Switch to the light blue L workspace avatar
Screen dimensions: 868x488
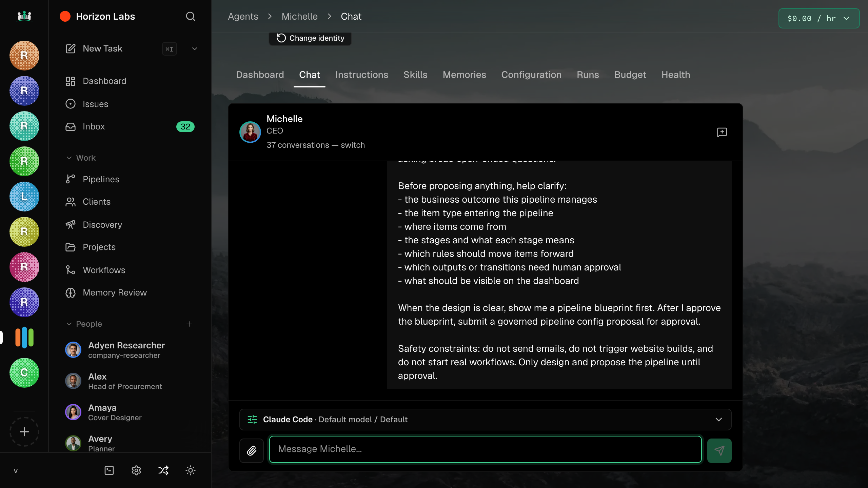[x=24, y=197]
